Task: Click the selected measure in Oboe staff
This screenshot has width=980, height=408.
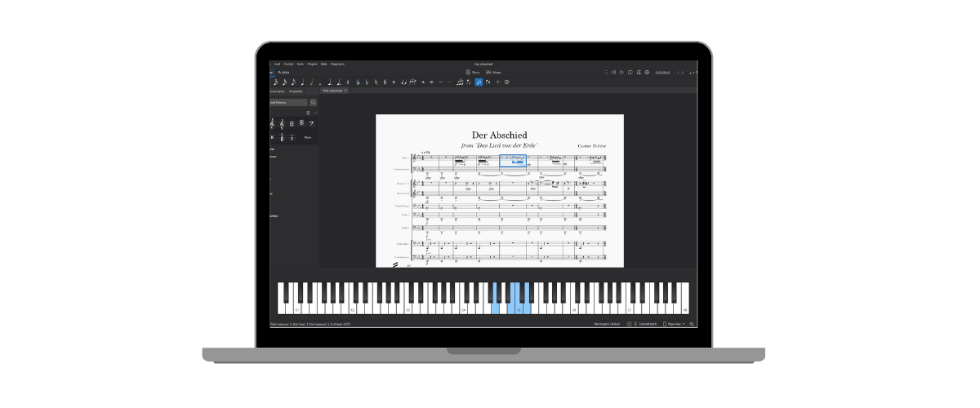Action: pos(513,161)
